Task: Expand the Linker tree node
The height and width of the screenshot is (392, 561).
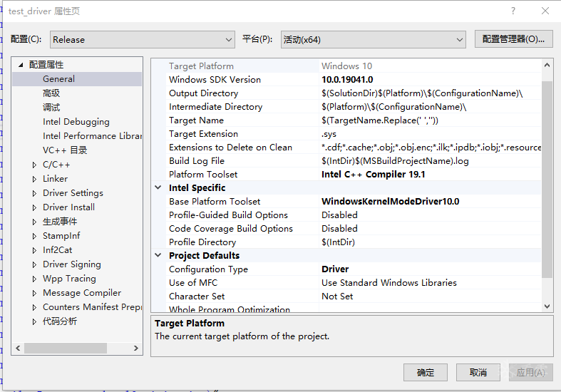Action: [x=34, y=179]
